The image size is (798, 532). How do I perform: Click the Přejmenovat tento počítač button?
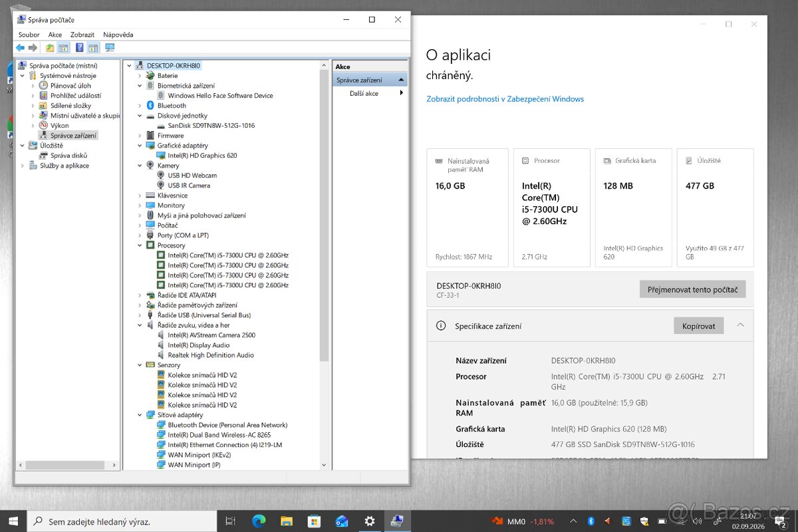pyautogui.click(x=693, y=289)
